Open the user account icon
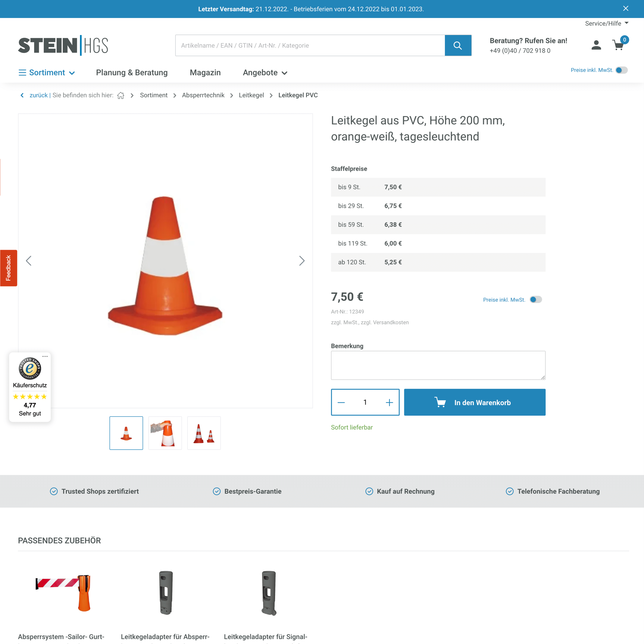 (x=596, y=45)
